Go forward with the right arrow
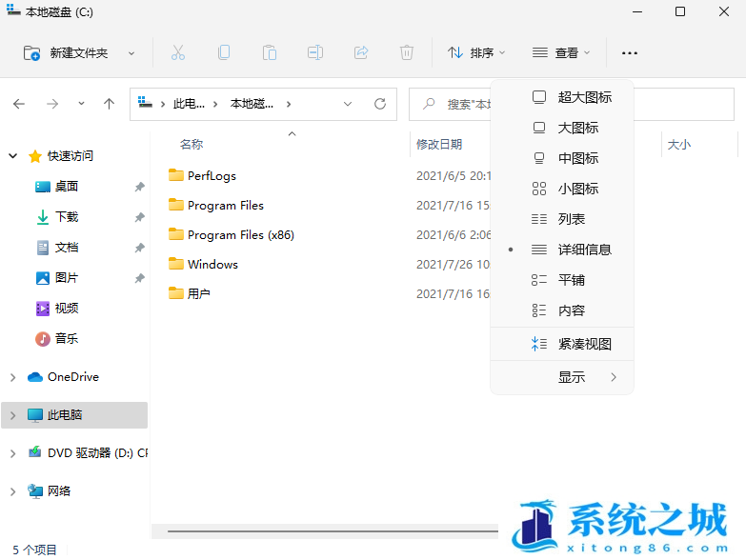This screenshot has height=560, width=746. pos(52,104)
